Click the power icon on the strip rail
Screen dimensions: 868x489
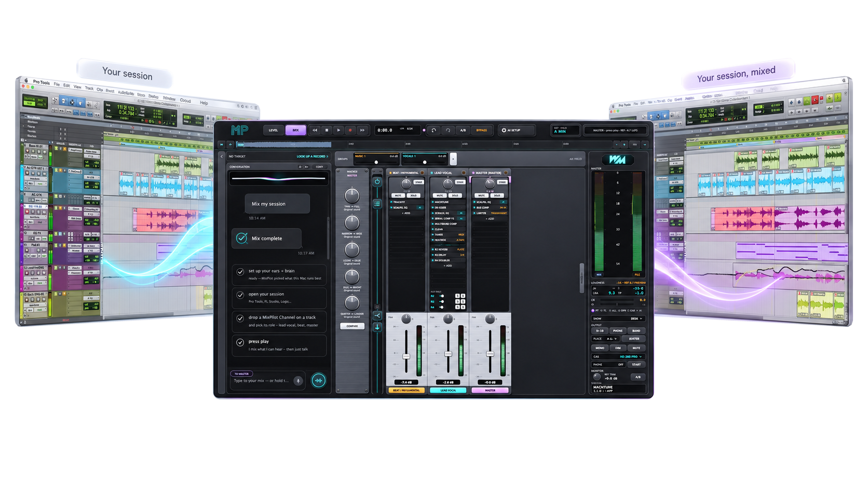click(x=377, y=182)
